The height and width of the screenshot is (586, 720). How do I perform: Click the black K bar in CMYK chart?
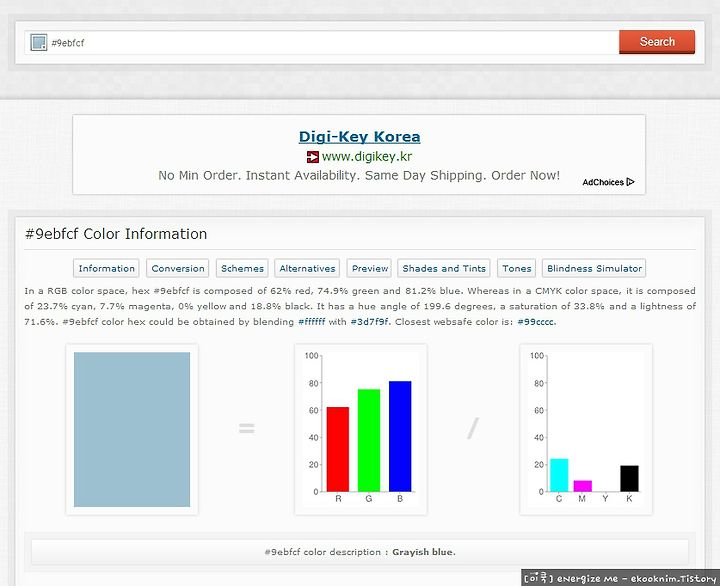(x=629, y=479)
